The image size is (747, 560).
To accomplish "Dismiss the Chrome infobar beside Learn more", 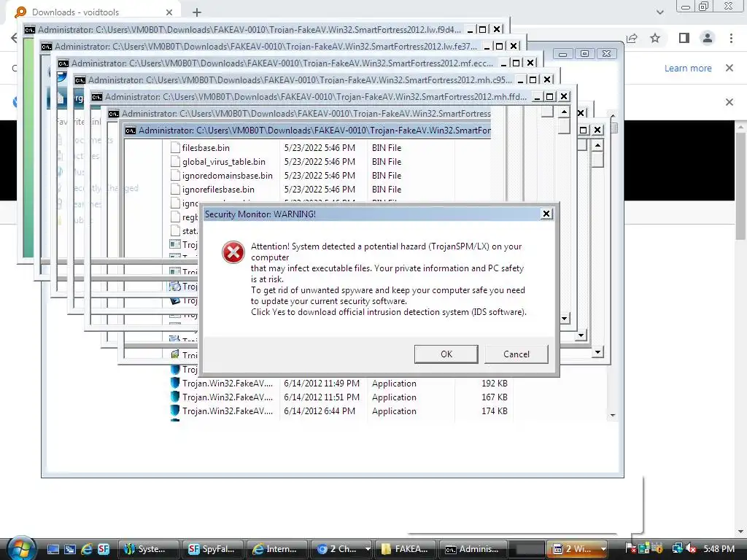I will 729,68.
